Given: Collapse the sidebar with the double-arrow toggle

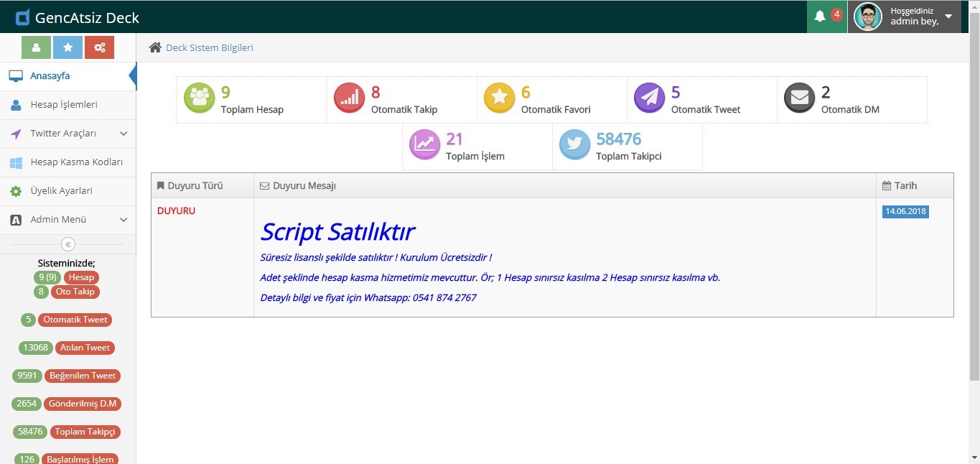Looking at the screenshot, I should (68, 244).
